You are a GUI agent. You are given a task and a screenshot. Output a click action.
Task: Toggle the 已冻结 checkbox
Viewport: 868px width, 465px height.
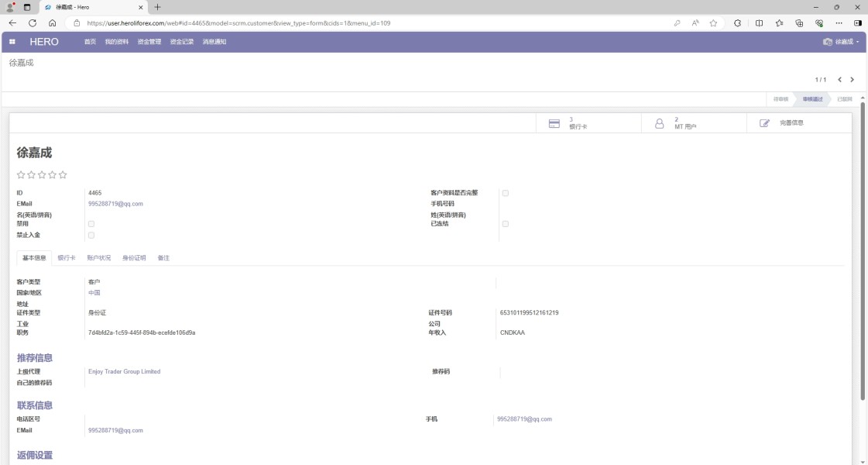click(x=505, y=224)
